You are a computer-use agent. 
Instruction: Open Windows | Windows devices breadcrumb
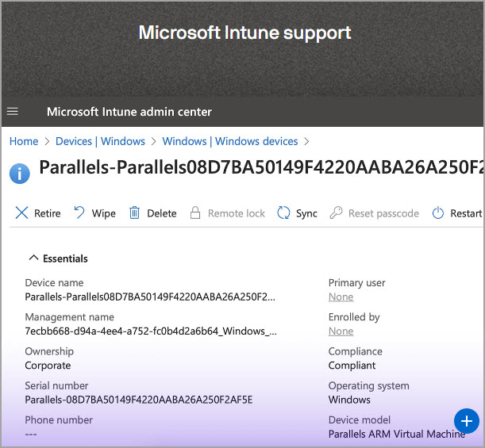pos(230,141)
